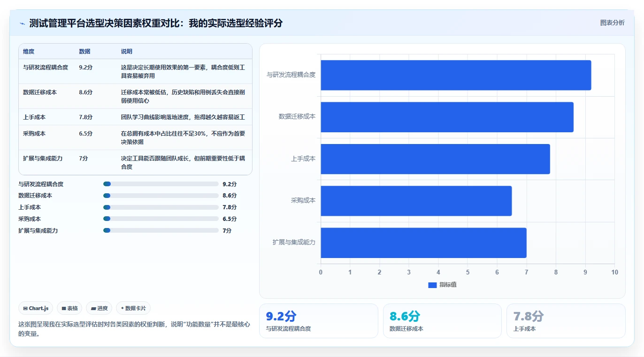Viewport: 644px width, 357px height.
Task: Click description starting 在总拥有成本中
Action: [183, 137]
